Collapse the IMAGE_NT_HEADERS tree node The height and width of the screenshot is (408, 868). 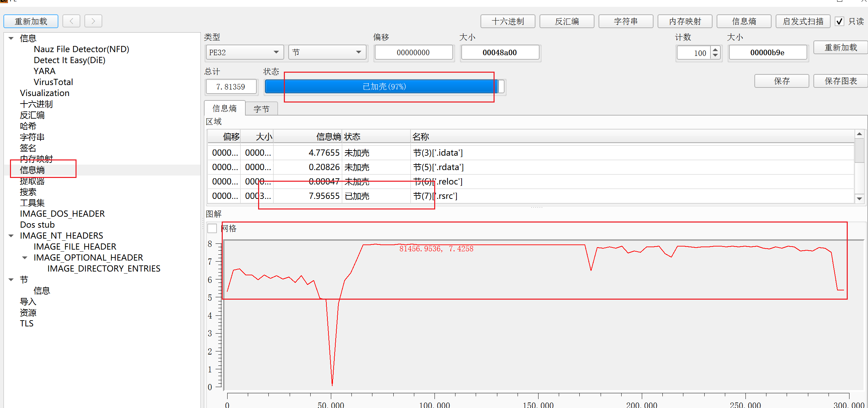11,236
